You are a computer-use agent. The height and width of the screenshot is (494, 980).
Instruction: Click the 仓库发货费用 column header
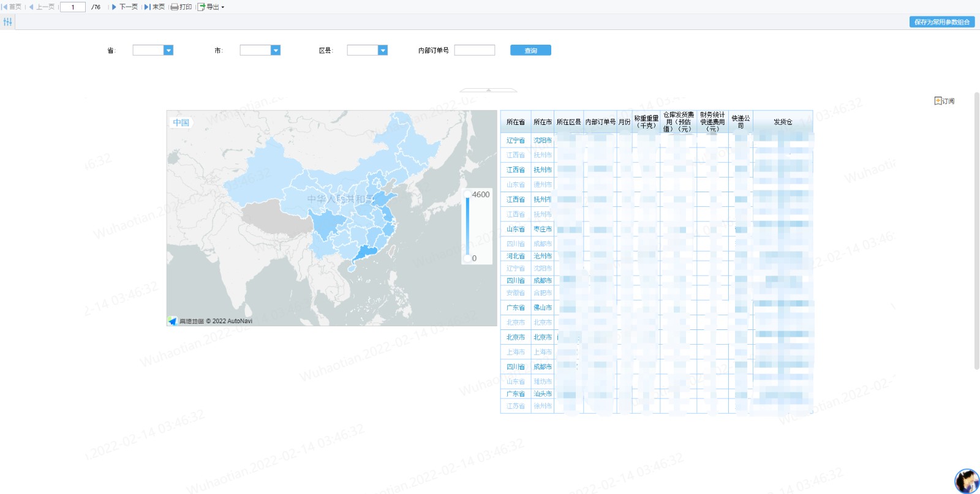(679, 122)
